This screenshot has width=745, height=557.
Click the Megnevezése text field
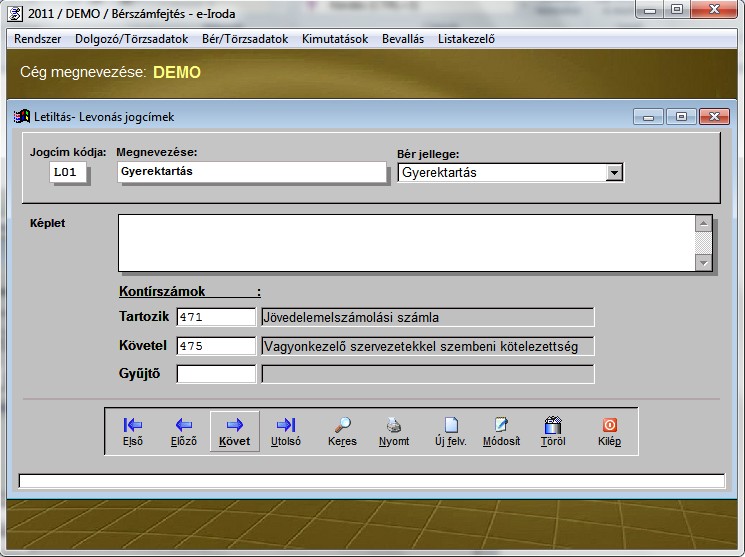click(x=250, y=172)
